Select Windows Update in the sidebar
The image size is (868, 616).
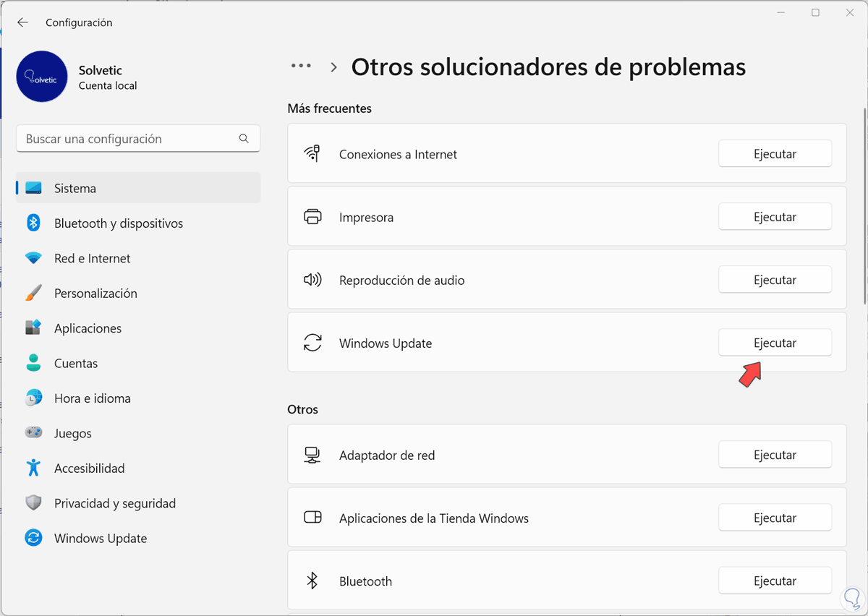pyautogui.click(x=101, y=539)
